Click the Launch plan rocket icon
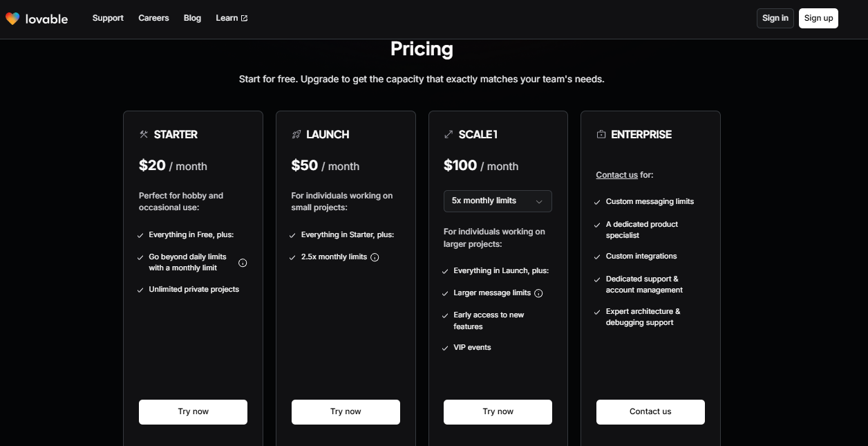 coord(296,134)
